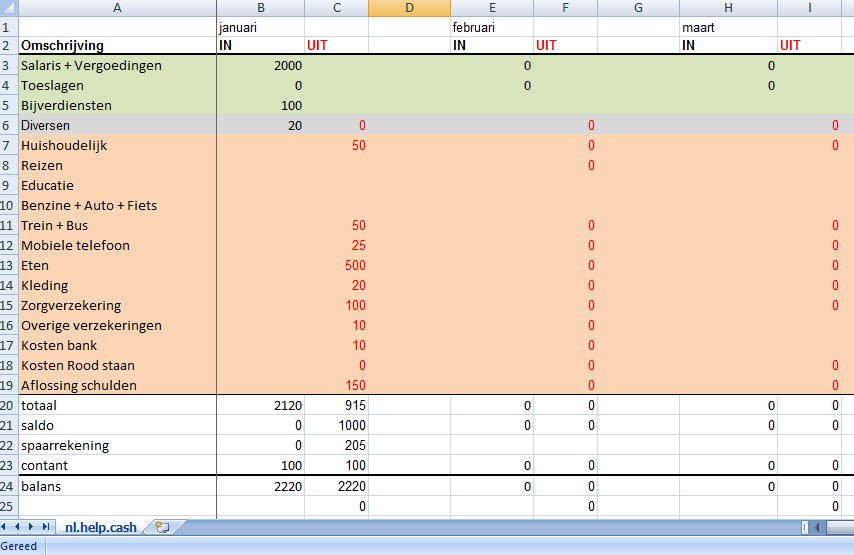The width and height of the screenshot is (854, 555).
Task: Click the Gereed status bar text
Action: (19, 546)
